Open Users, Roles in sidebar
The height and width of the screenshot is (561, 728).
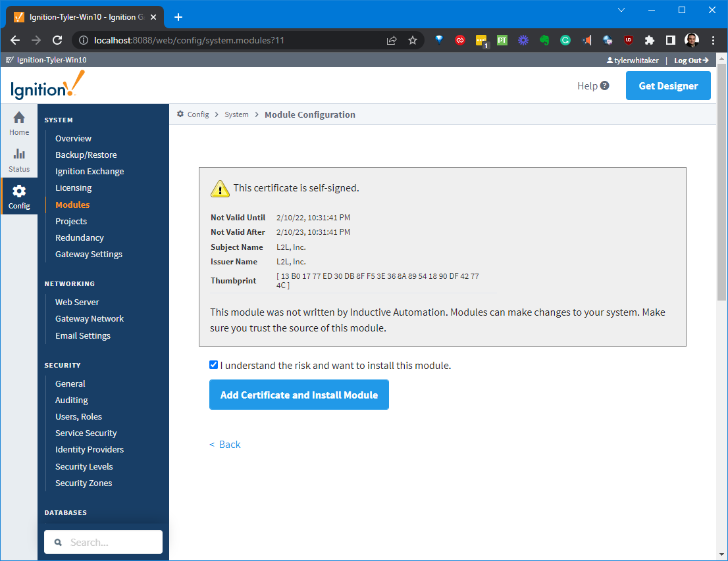[78, 417]
